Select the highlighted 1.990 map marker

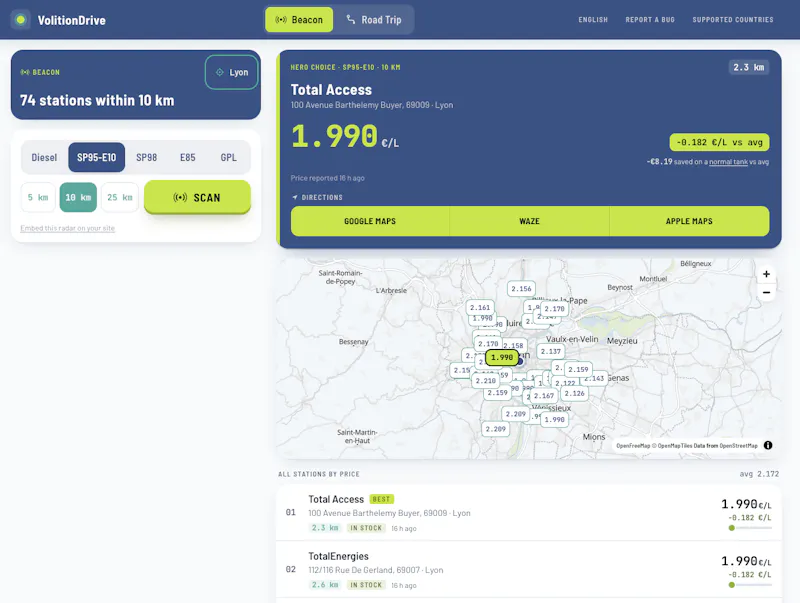click(x=502, y=357)
